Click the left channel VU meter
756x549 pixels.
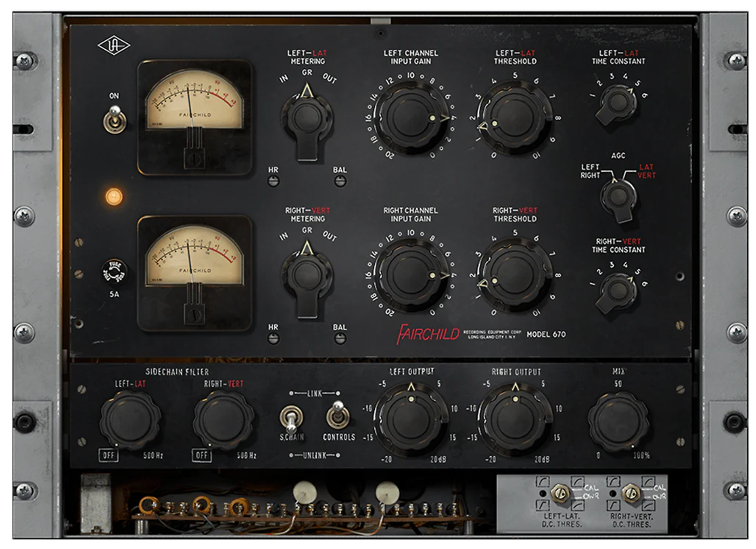pyautogui.click(x=195, y=117)
